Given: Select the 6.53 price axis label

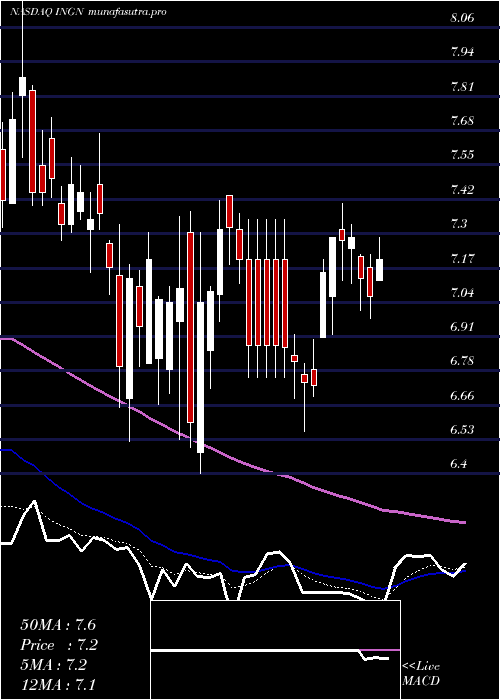Looking at the screenshot, I should pos(462,430).
